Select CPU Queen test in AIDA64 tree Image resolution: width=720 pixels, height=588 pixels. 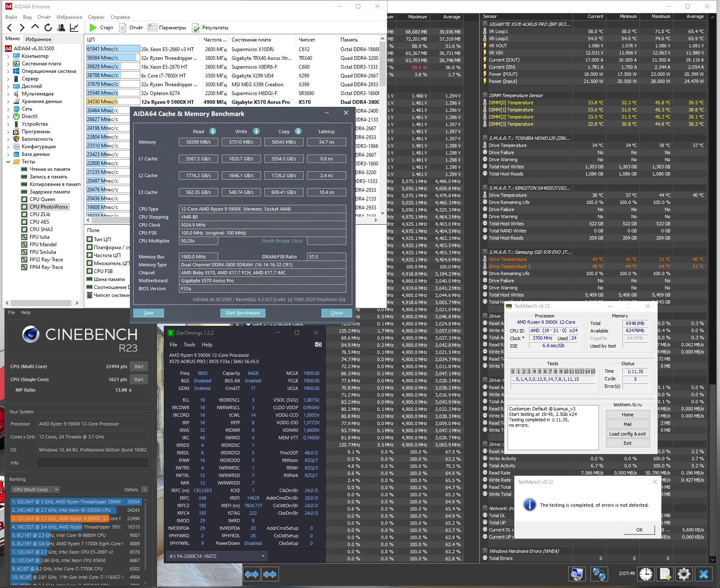point(42,199)
